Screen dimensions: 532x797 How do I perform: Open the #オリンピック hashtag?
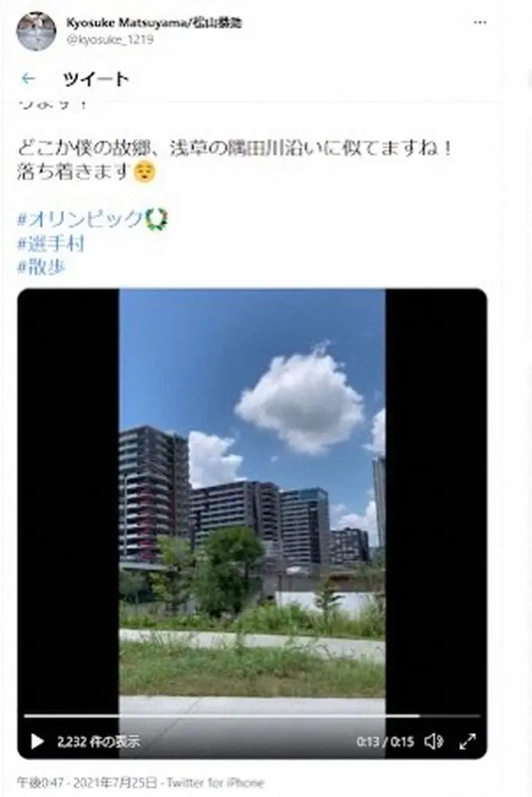(80, 219)
